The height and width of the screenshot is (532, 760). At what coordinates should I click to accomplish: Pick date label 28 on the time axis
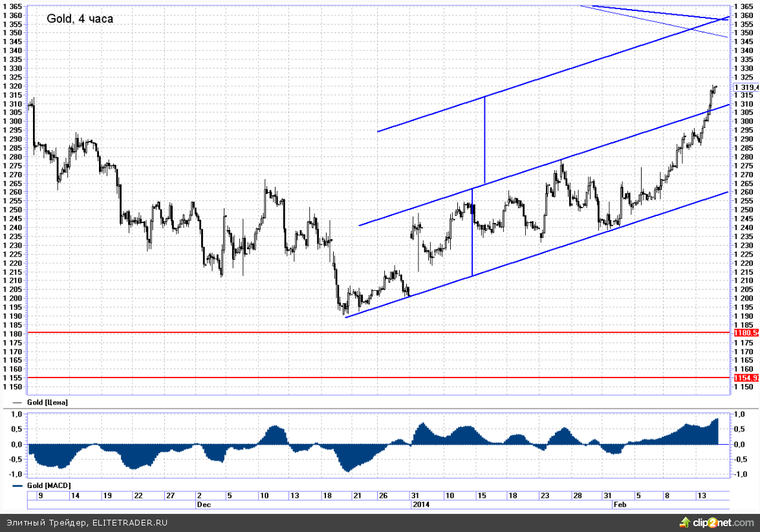click(577, 496)
